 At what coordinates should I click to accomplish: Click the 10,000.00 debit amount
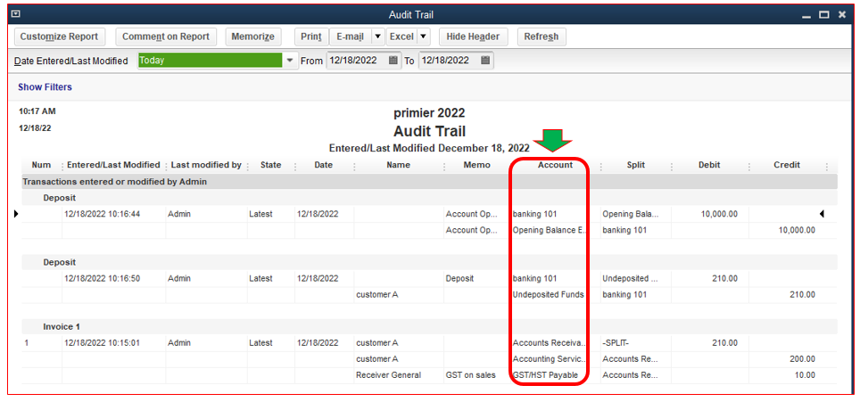718,214
